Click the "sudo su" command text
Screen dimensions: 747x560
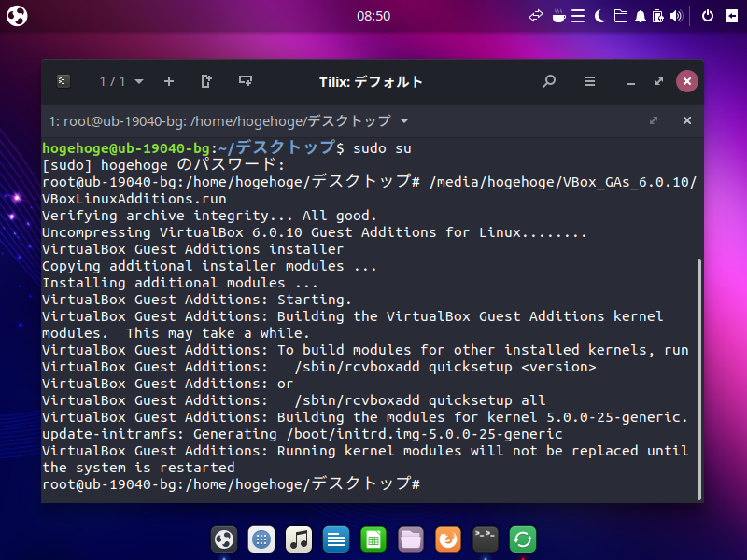[x=382, y=148]
